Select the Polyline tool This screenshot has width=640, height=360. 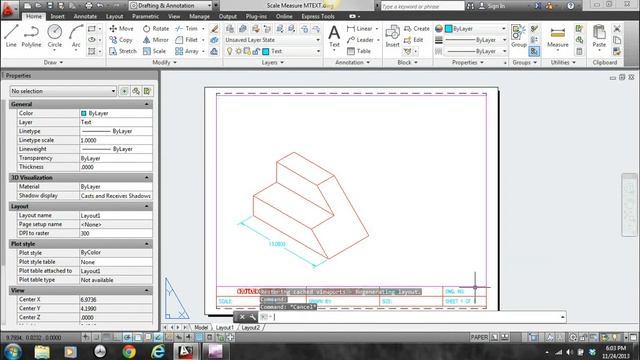pyautogui.click(x=31, y=36)
